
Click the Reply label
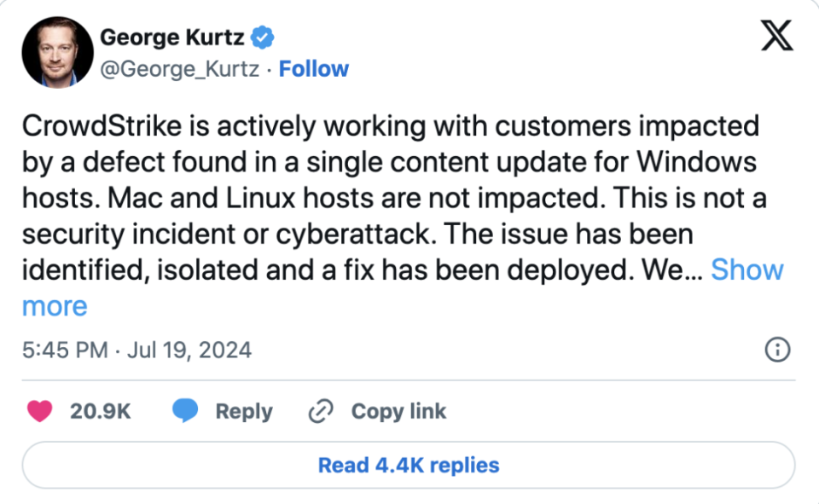tap(244, 411)
